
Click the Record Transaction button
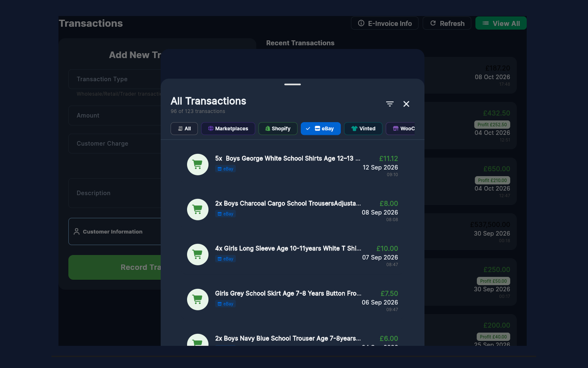[115, 267]
